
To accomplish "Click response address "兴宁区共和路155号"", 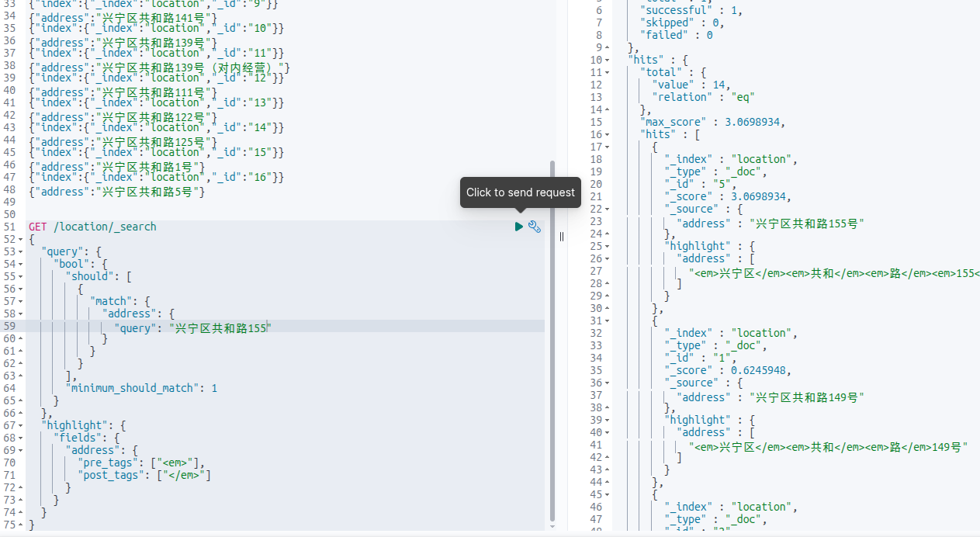I will (x=807, y=223).
